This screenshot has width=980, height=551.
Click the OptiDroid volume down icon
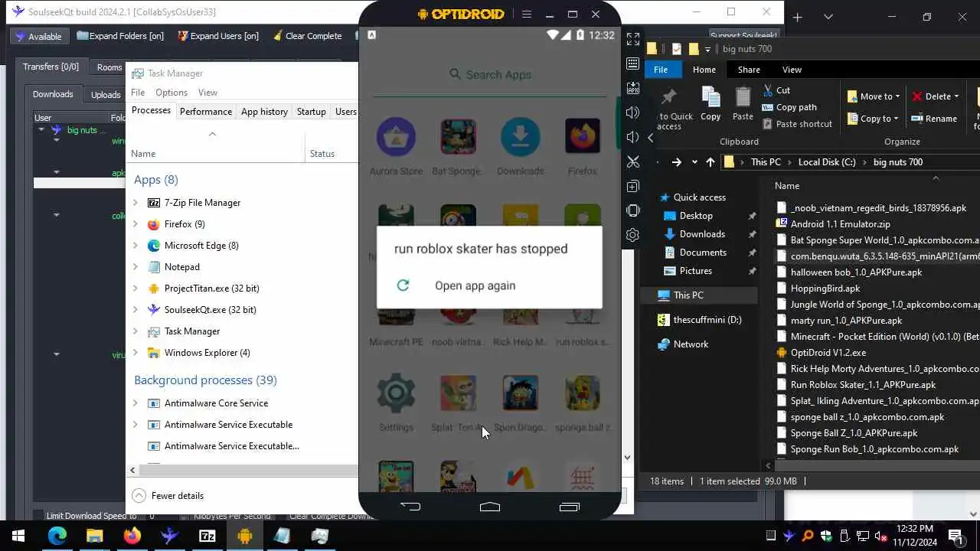tap(632, 137)
